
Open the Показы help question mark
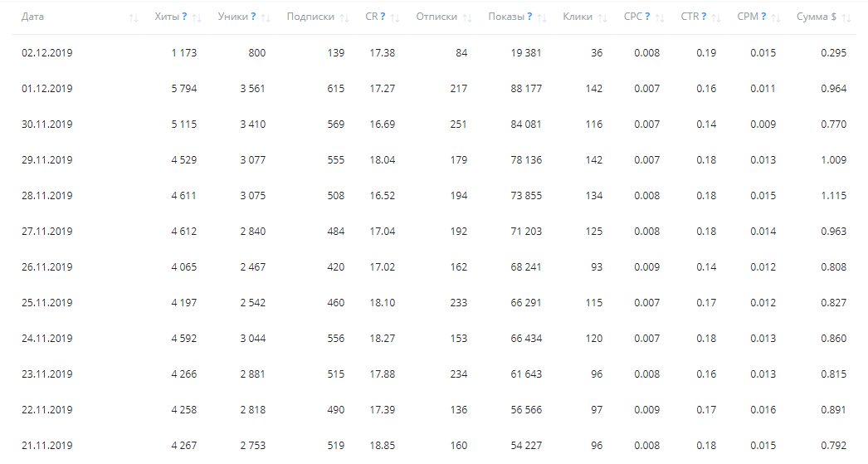tap(529, 17)
